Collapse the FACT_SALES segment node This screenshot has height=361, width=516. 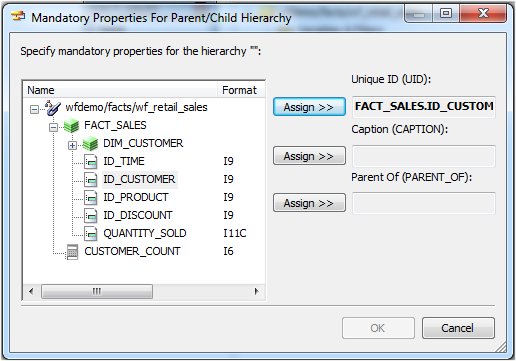point(53,127)
